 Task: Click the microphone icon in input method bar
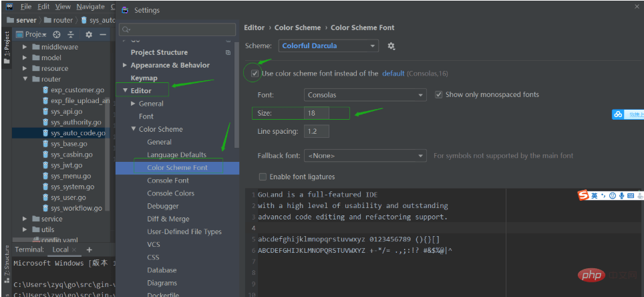click(622, 196)
